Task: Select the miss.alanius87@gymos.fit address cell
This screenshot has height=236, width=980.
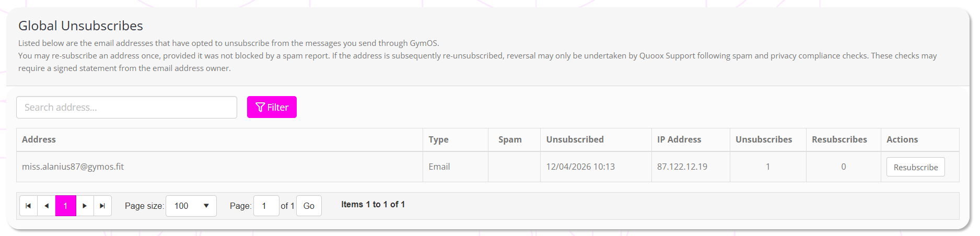Action: 73,167
